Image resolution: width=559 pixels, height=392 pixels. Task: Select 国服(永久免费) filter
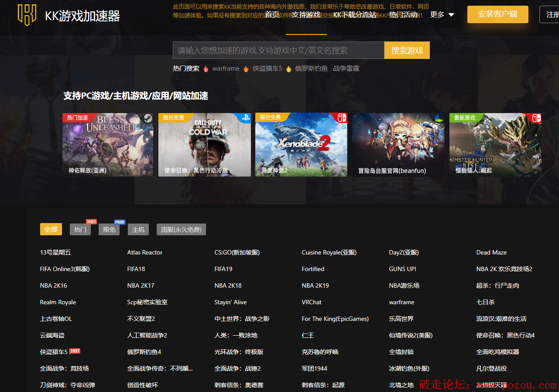[x=181, y=230]
